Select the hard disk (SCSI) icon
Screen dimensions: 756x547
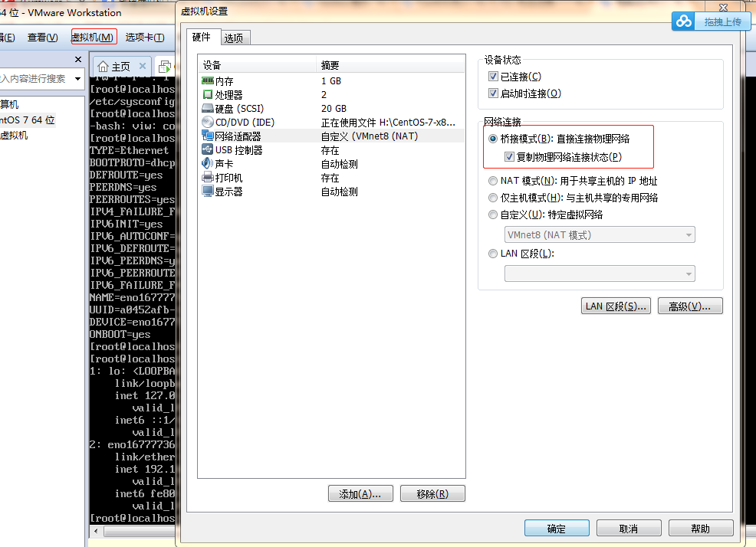click(207, 109)
